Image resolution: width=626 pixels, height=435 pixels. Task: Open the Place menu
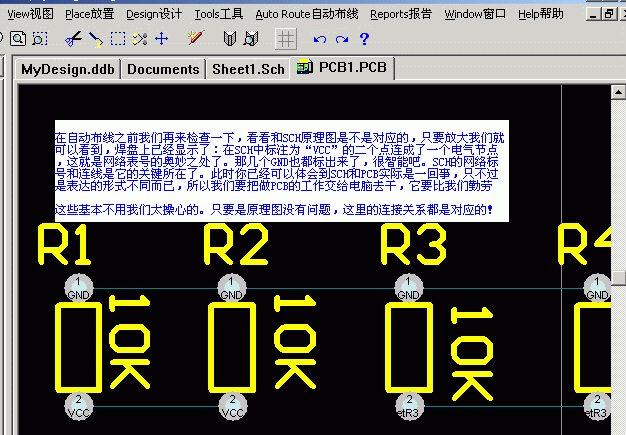tap(89, 14)
